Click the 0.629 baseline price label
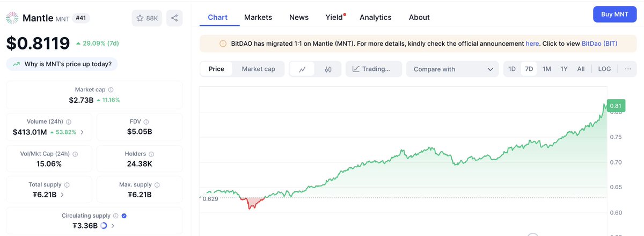 click(x=210, y=199)
